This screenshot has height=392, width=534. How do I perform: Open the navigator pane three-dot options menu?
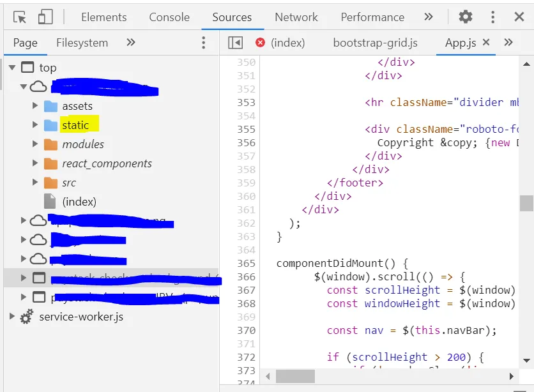[203, 43]
